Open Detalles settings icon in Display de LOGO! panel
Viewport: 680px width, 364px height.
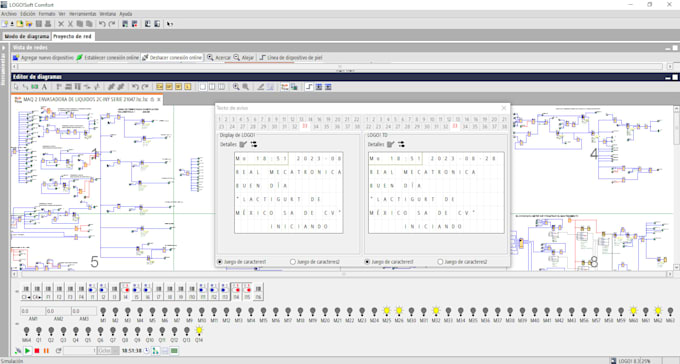pyautogui.click(x=254, y=144)
